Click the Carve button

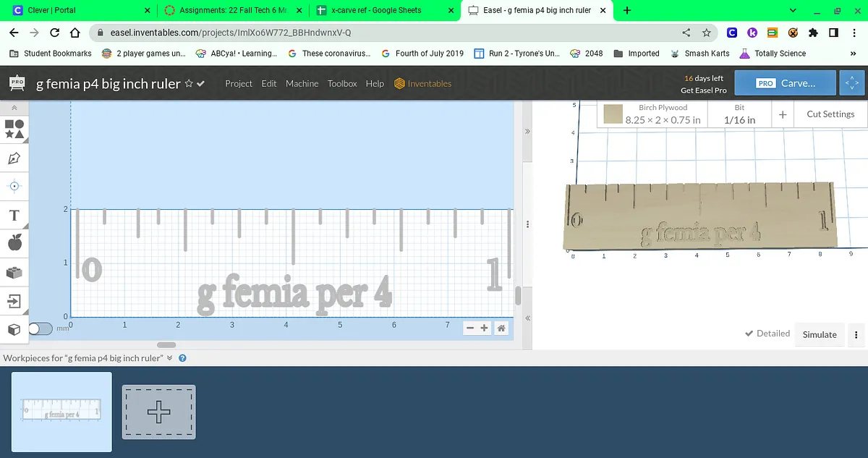pyautogui.click(x=785, y=83)
